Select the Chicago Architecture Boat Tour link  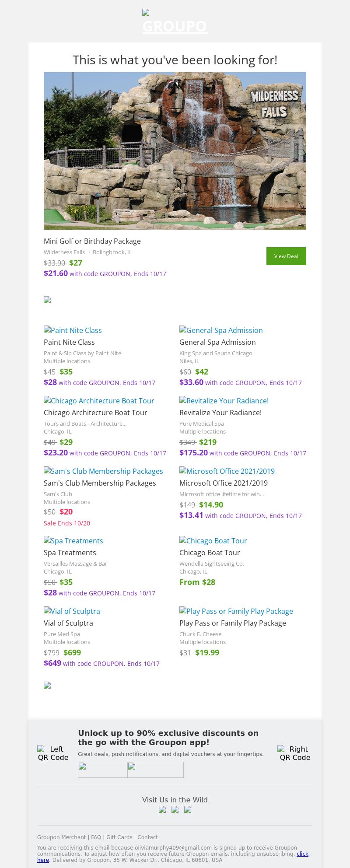(99, 401)
